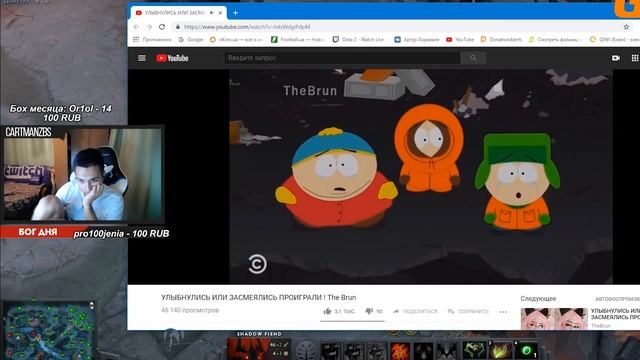640x360 pixels.
Task: Go back using the browser back arrow
Action: 136,27
